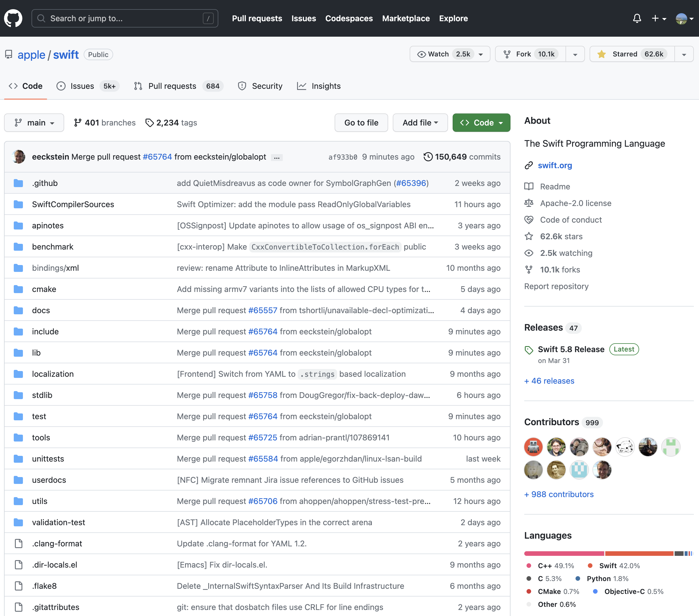Click the search or jump to field
699x616 pixels.
tap(125, 18)
